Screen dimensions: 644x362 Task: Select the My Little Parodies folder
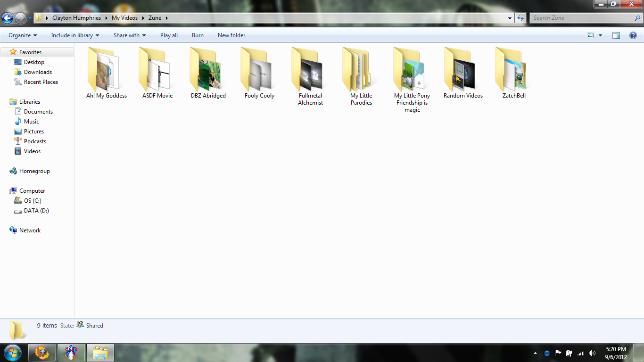361,76
